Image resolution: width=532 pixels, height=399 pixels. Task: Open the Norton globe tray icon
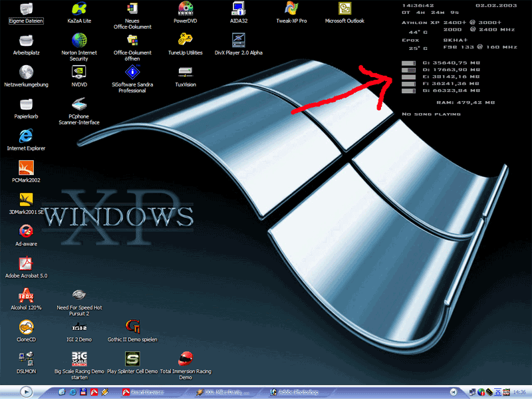481,392
